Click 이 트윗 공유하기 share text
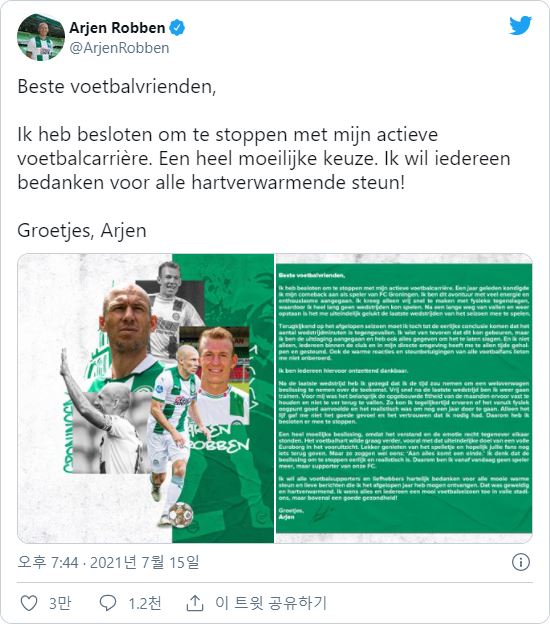550x625 pixels. (x=271, y=603)
